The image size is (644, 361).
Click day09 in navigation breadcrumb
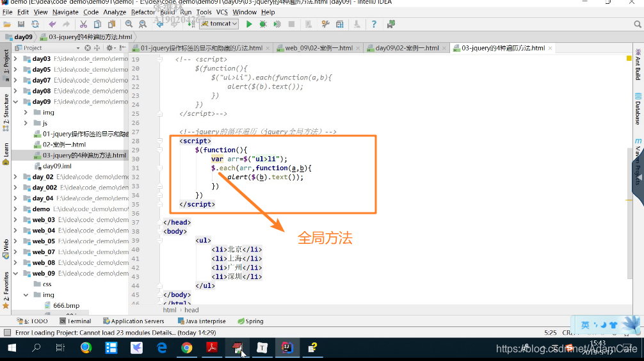click(19, 37)
